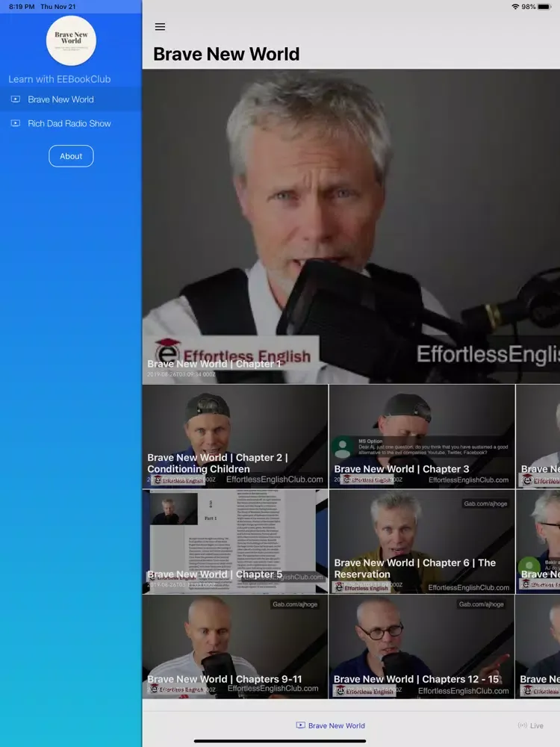The height and width of the screenshot is (747, 560).
Task: Play Brave New World Chapter 1 featured video
Action: pyautogui.click(x=351, y=226)
